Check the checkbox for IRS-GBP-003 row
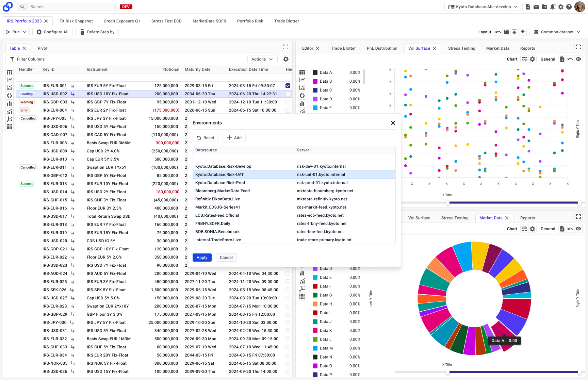The height and width of the screenshot is (380, 588). (288, 102)
